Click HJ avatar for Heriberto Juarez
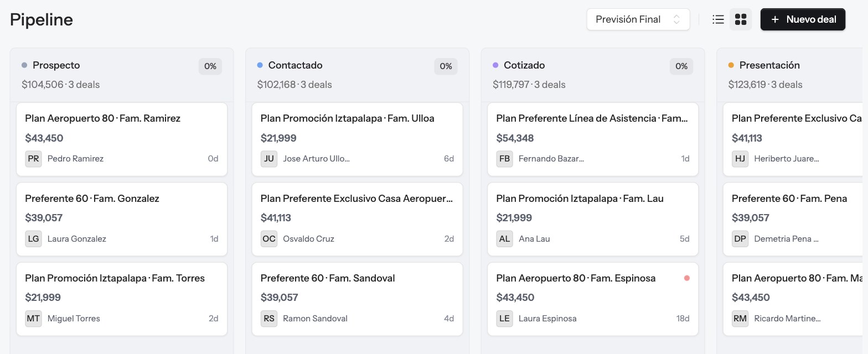This screenshot has height=354, width=868. click(x=740, y=159)
